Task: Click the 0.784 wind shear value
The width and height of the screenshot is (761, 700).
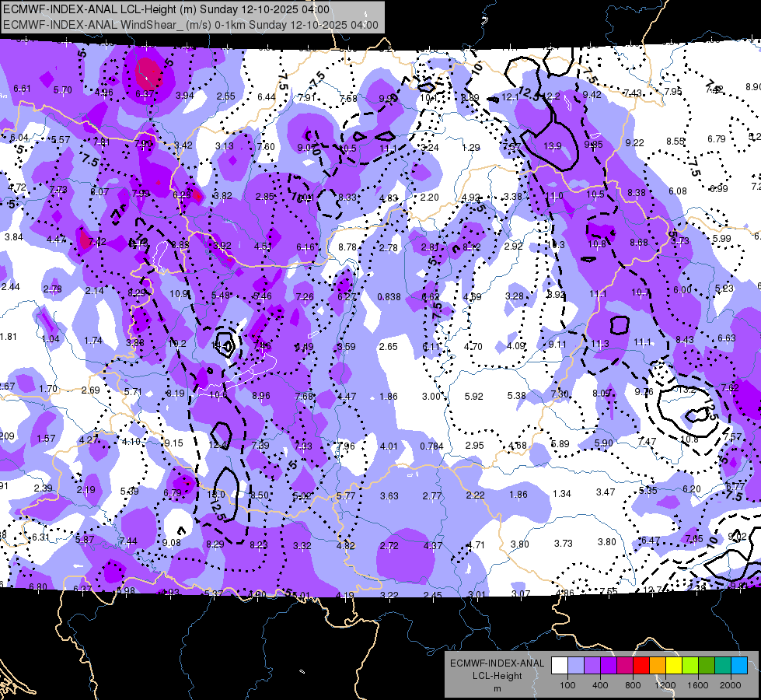Action: click(432, 446)
